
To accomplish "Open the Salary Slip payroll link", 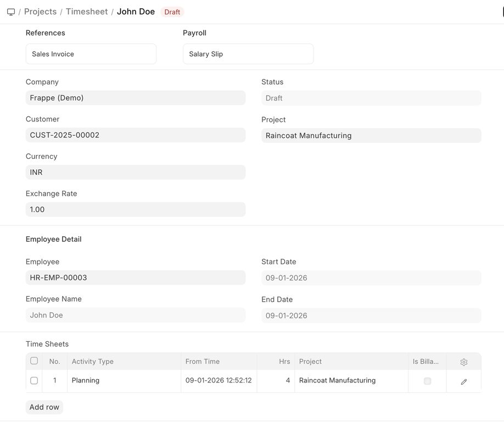I will (248, 54).
